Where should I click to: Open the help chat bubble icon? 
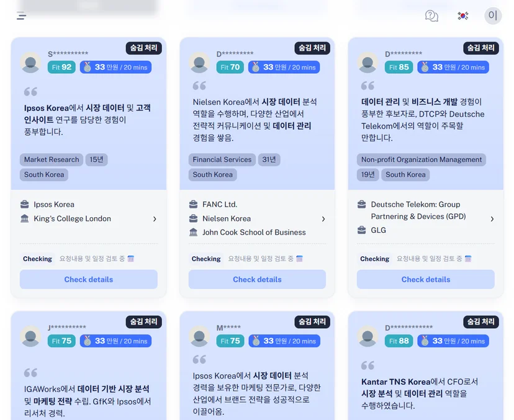[x=431, y=16]
